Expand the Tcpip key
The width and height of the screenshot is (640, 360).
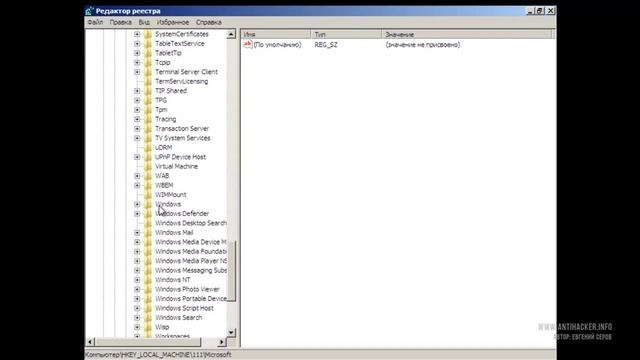click(137, 62)
